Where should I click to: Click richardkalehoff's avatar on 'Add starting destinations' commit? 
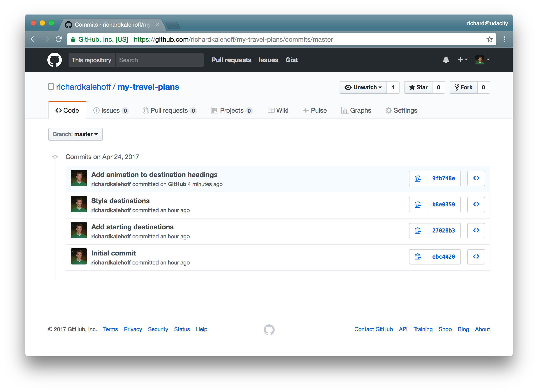tap(79, 230)
